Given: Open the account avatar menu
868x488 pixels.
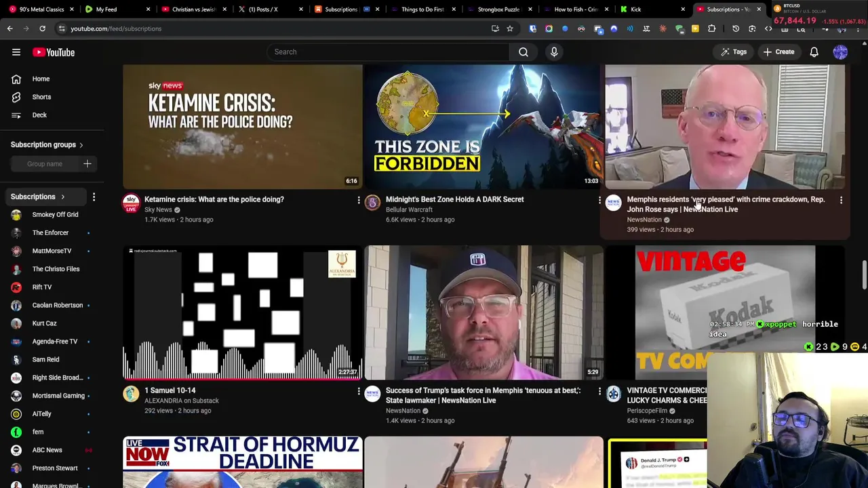Looking at the screenshot, I should click(x=840, y=52).
